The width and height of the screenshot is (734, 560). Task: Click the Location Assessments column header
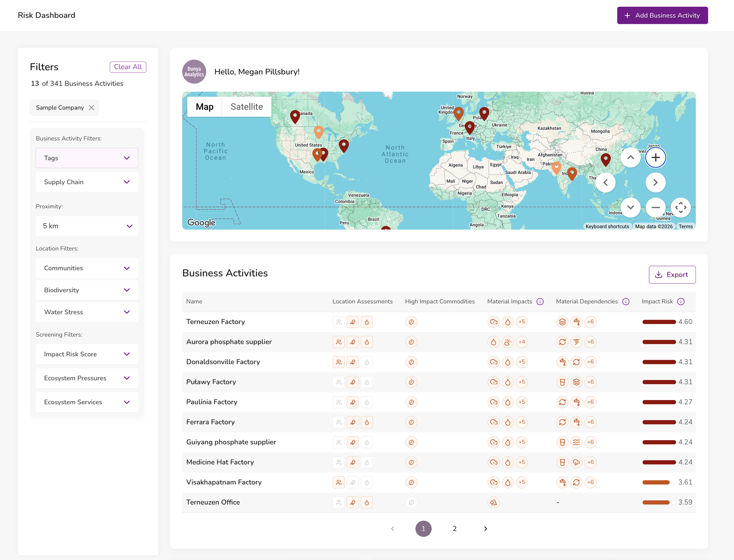[363, 301]
